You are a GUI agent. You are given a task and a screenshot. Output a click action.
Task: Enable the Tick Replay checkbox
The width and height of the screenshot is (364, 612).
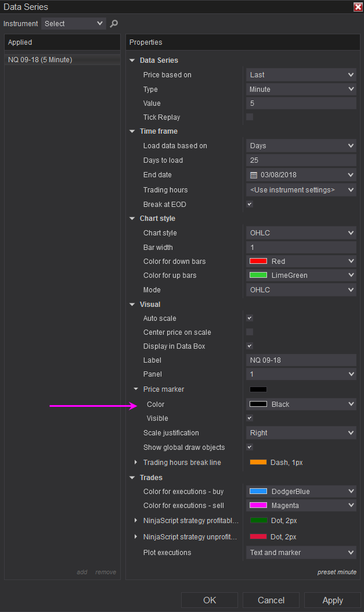[x=250, y=117]
